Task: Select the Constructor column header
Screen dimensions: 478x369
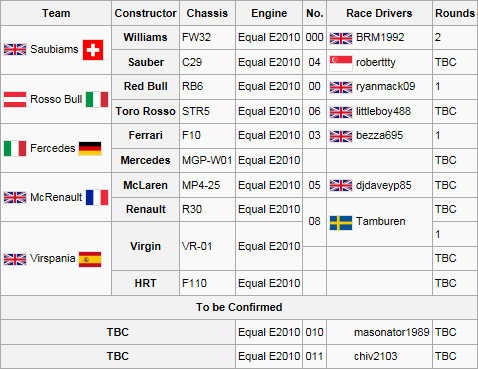Action: click(146, 13)
